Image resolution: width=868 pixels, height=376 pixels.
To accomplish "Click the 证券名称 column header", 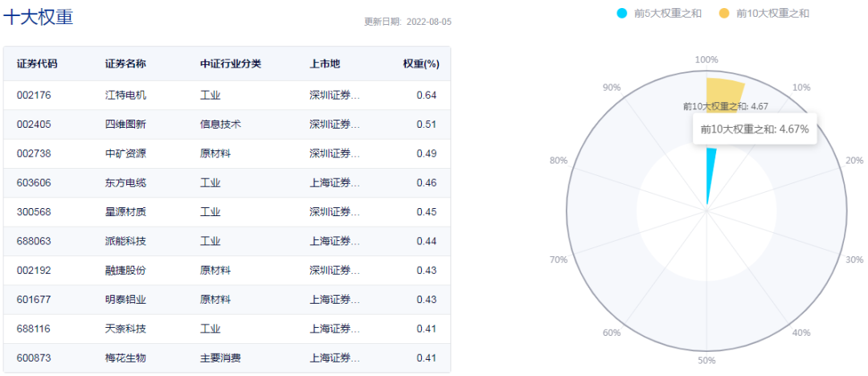I will tap(125, 63).
